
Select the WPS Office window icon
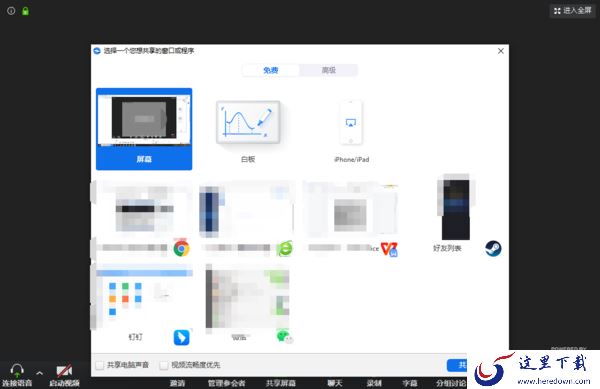click(x=389, y=249)
